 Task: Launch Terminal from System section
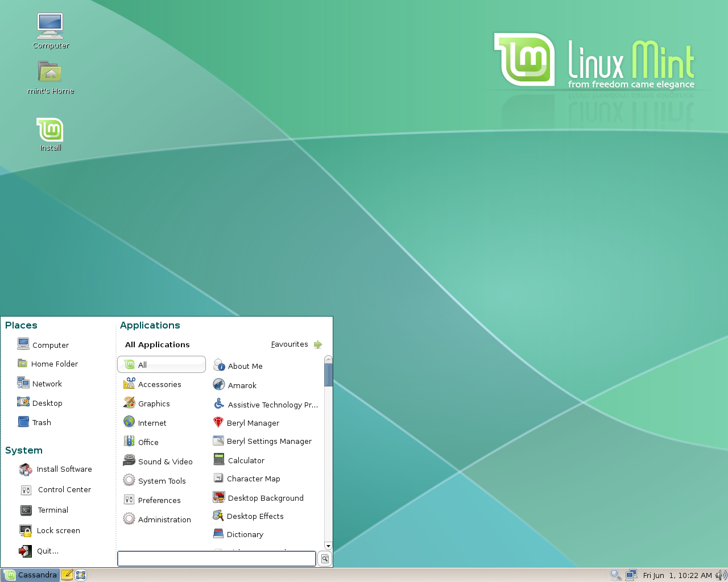click(x=44, y=510)
